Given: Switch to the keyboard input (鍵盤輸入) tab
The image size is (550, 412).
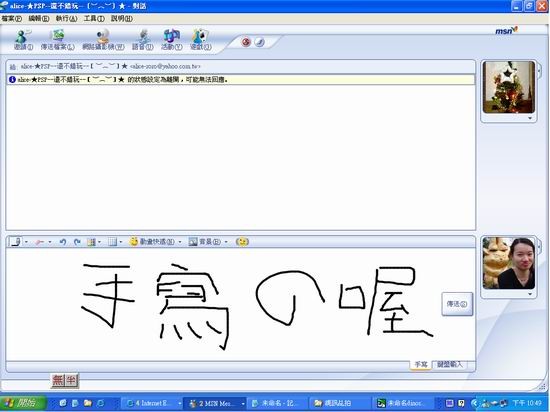Looking at the screenshot, I should point(450,365).
